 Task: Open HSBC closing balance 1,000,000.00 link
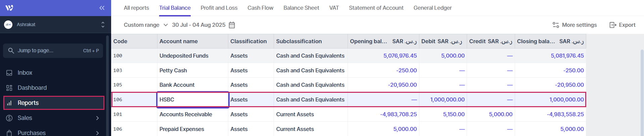tap(566, 99)
